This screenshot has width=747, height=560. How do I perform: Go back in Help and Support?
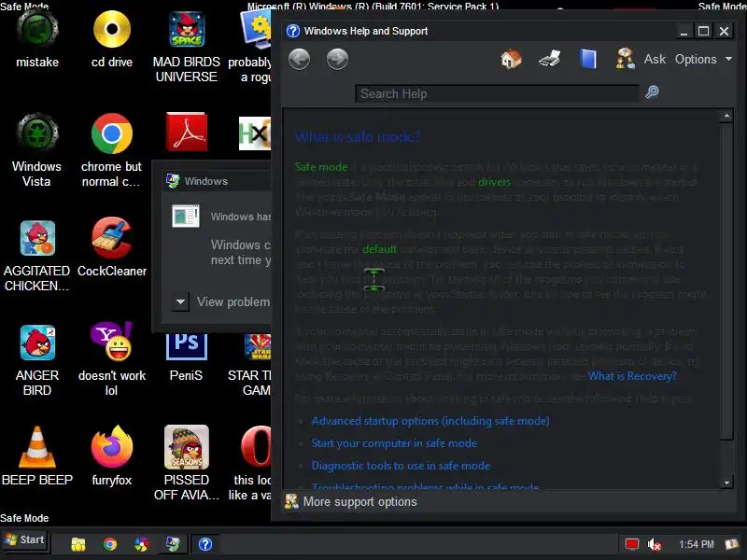299,60
